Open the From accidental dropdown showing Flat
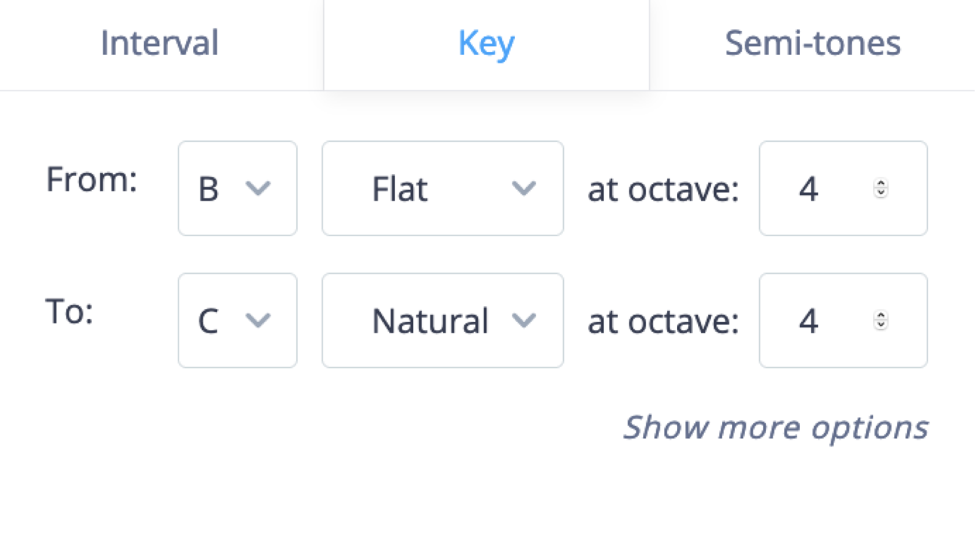This screenshot has height=549, width=980. (443, 189)
